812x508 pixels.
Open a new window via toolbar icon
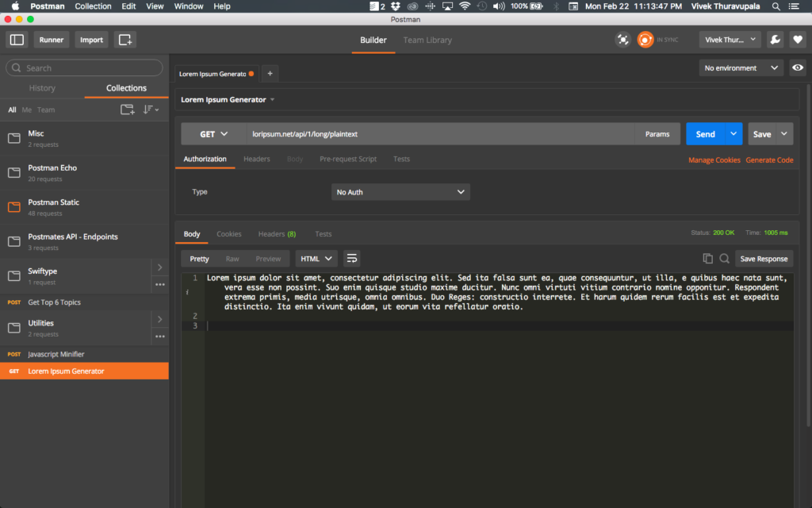[125, 40]
